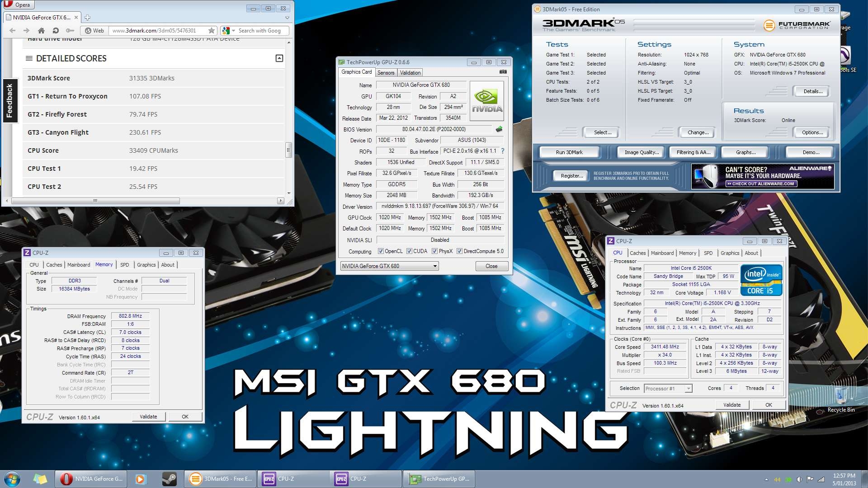Toggle the DirectCompute 5.0 checkbox
Image resolution: width=868 pixels, height=488 pixels.
(x=459, y=251)
